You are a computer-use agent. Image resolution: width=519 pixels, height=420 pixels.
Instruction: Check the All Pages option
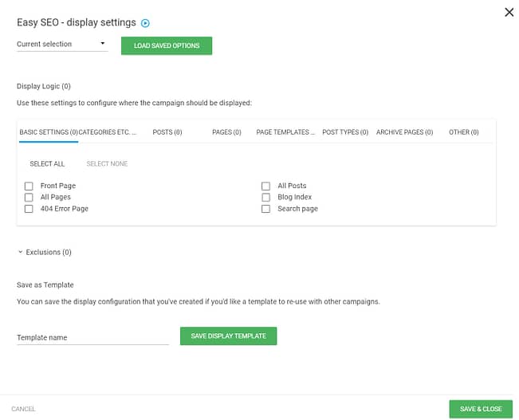29,198
